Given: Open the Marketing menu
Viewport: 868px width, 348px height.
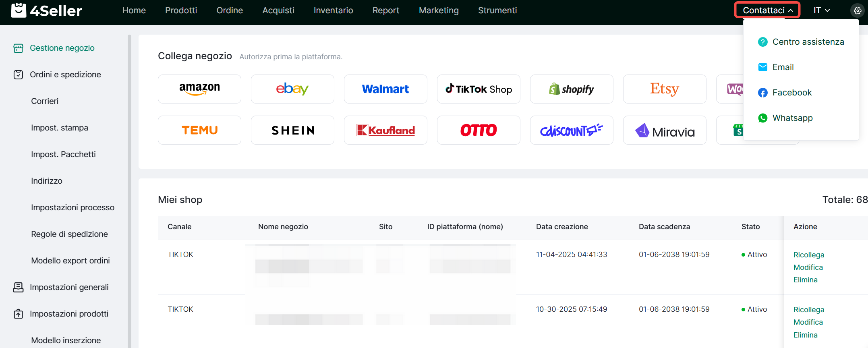Looking at the screenshot, I should coord(439,10).
